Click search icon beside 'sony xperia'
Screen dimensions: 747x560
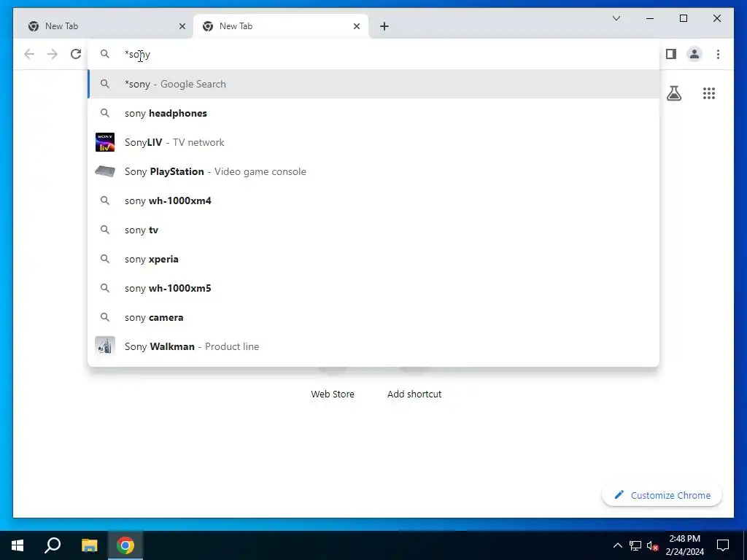[105, 259]
